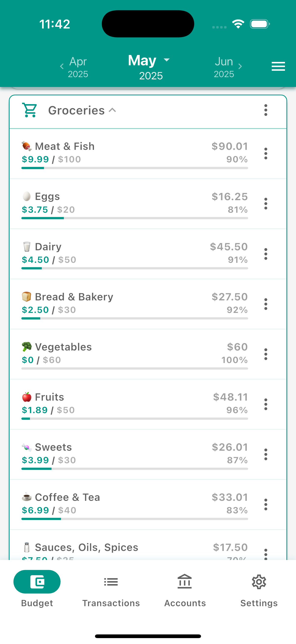Tap the Groceries shopping cart icon
The image size is (296, 644).
[30, 110]
